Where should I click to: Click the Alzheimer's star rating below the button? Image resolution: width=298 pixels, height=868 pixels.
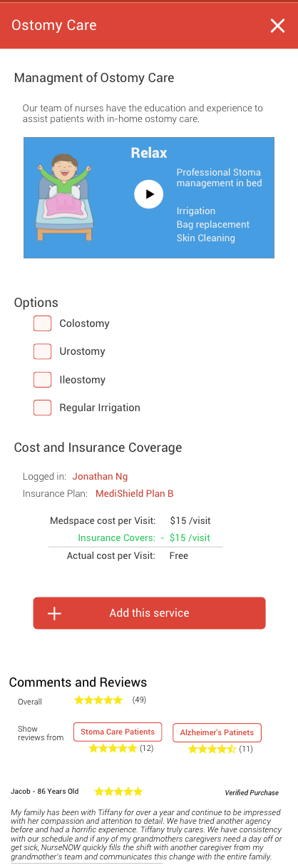[212, 749]
